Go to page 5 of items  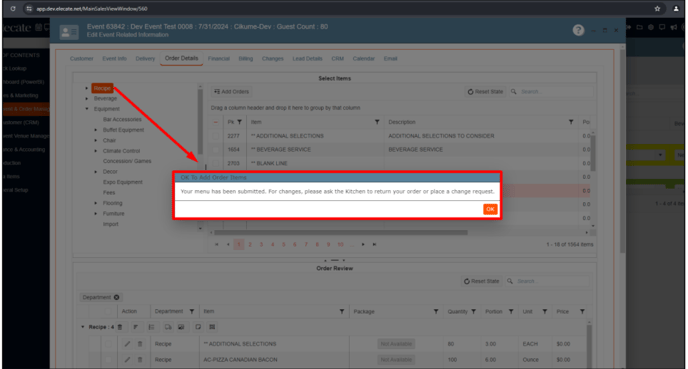(x=283, y=244)
